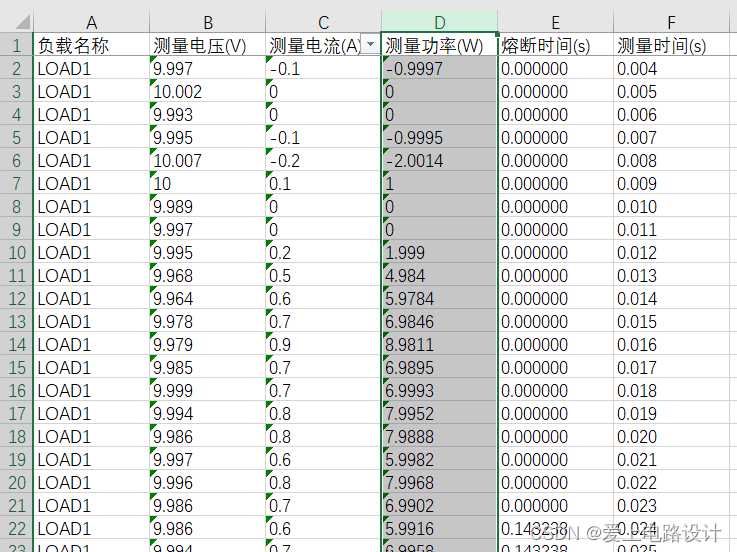Open the filter dropdown in 测量电流(A) header
Screen dimensions: 737x552
(x=370, y=44)
